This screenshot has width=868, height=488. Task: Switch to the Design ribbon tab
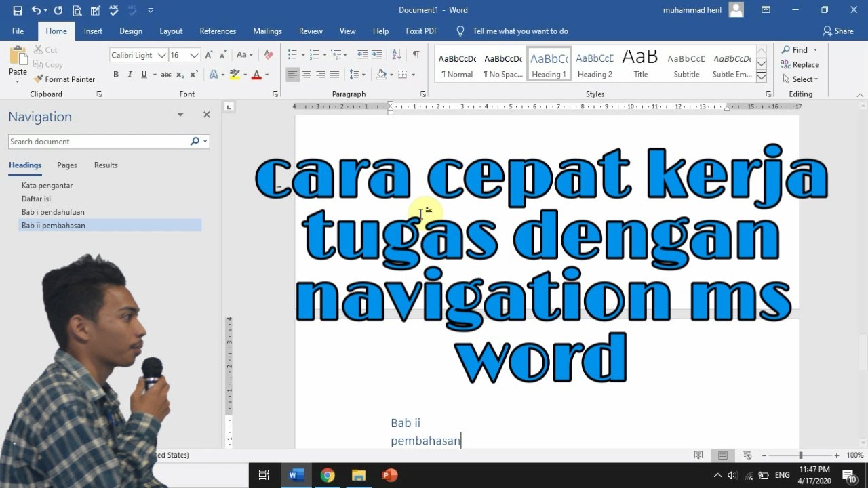[x=131, y=31]
